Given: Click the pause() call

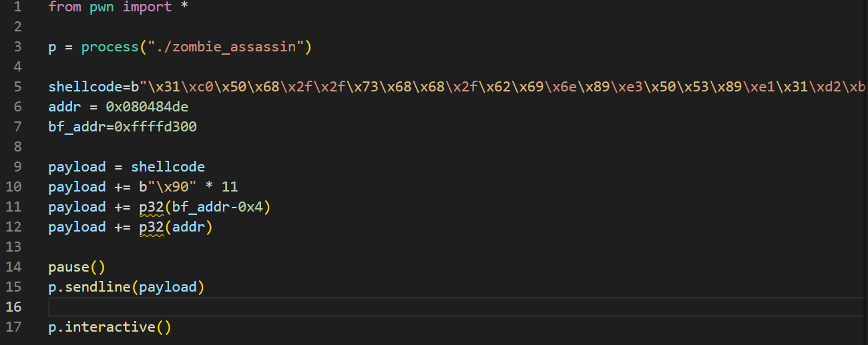Looking at the screenshot, I should point(77,267).
